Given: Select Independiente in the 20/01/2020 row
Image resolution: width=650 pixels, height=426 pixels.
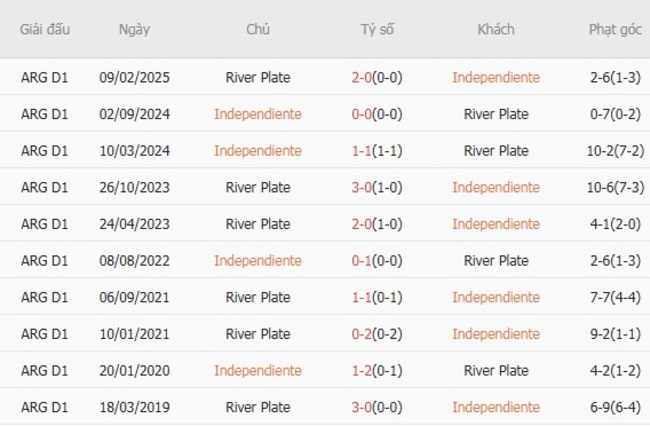Looking at the screenshot, I should pos(257,371).
